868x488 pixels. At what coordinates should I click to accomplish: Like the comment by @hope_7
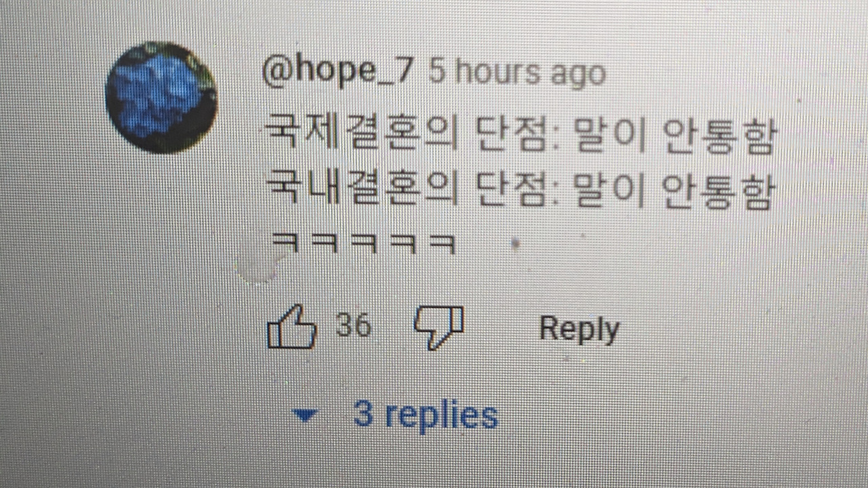point(292,327)
